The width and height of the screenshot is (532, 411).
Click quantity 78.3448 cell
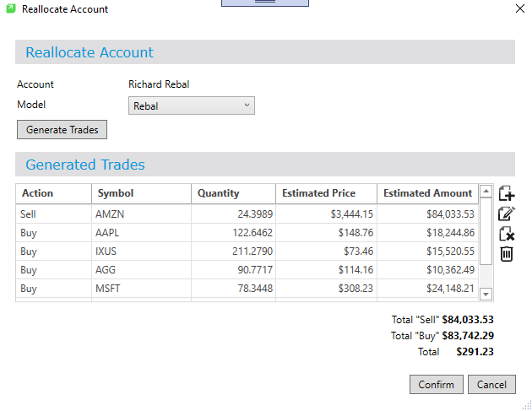(233, 289)
